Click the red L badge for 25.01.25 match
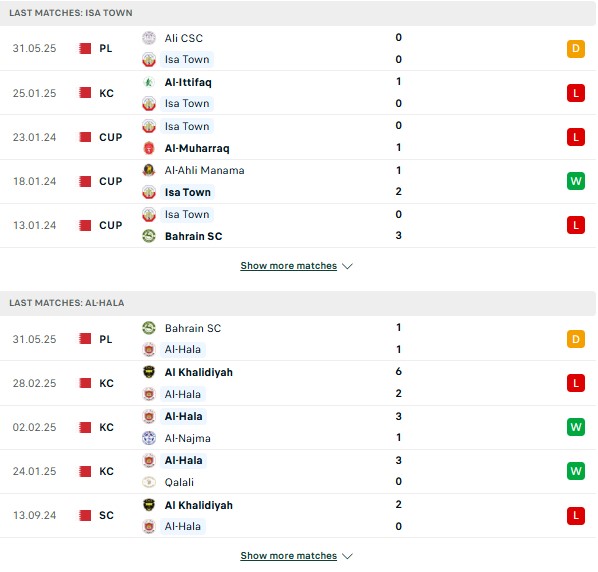This screenshot has width=598, height=572. (575, 93)
